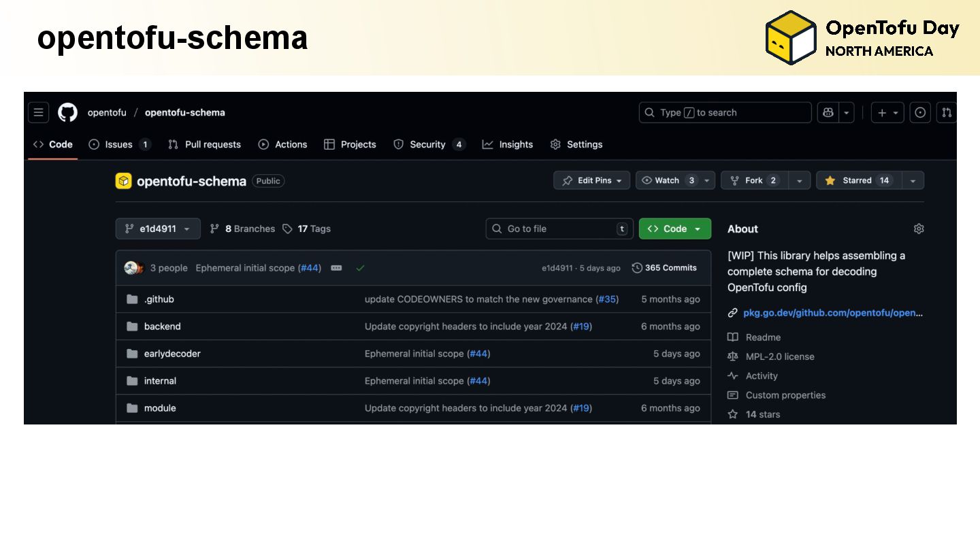Image resolution: width=980 pixels, height=551 pixels.
Task: Click the folder icon beside backend
Action: [x=132, y=327]
